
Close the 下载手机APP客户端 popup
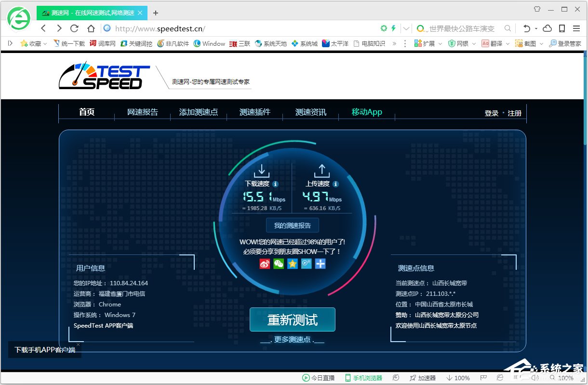pyautogui.click(x=78, y=345)
